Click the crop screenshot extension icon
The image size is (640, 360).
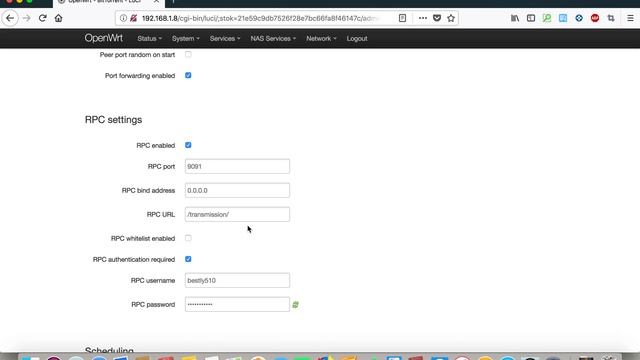click(x=611, y=18)
